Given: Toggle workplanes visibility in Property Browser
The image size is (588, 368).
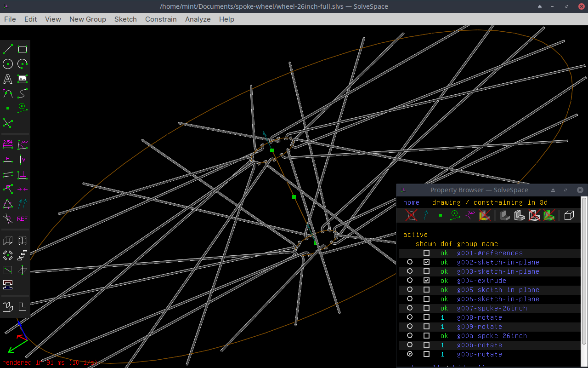Looking at the screenshot, I should click(x=411, y=215).
